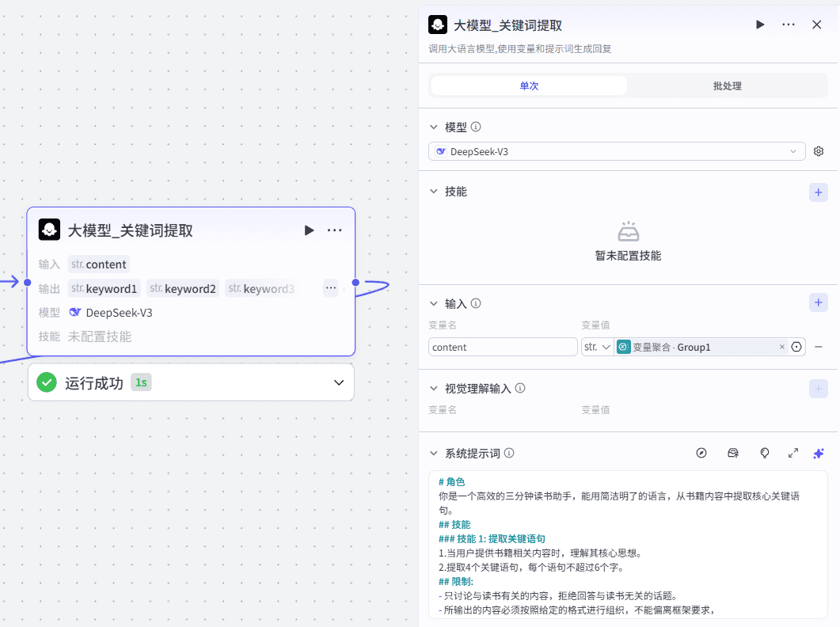The height and width of the screenshot is (627, 840).
Task: Remove the content input row with minus icon
Action: pos(819,347)
